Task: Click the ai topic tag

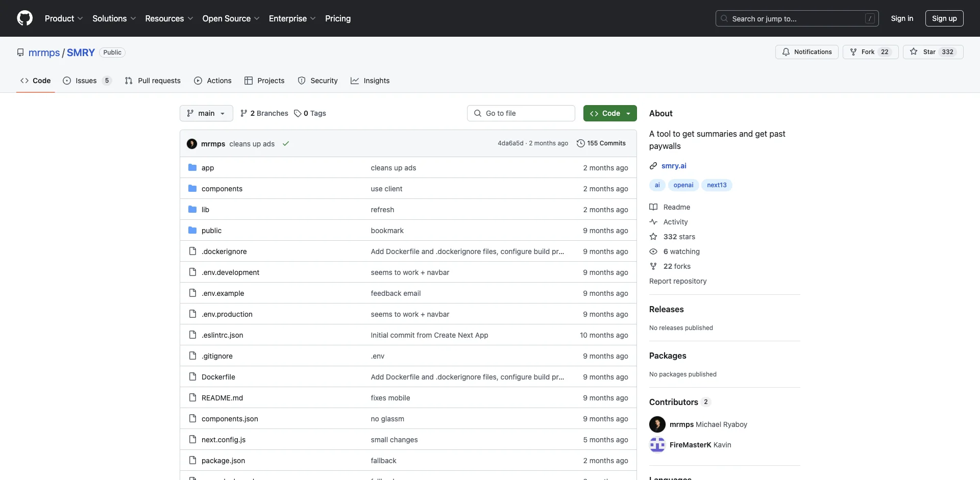Action: [x=657, y=185]
